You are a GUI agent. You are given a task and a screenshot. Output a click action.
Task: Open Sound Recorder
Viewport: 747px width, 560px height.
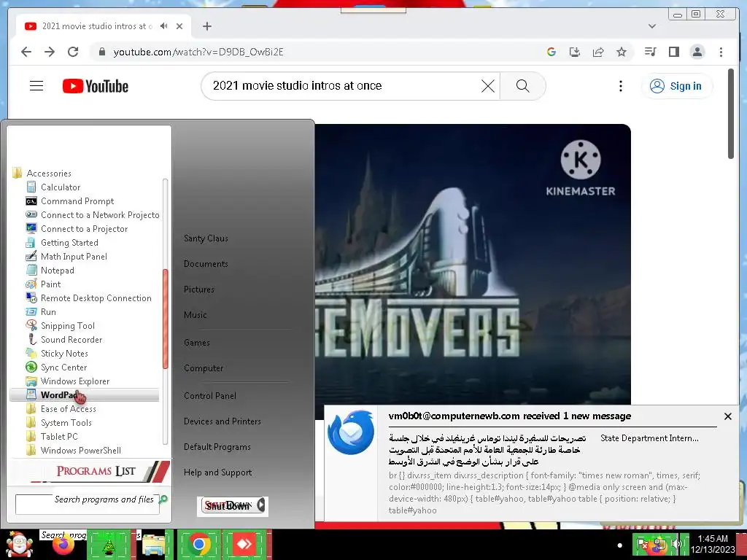pyautogui.click(x=71, y=339)
